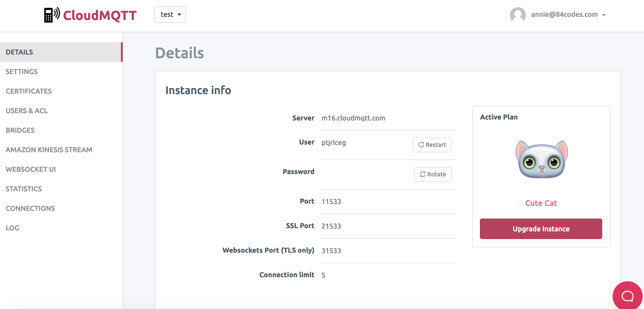Image resolution: width=644 pixels, height=309 pixels.
Task: Select the user value ptjrlceg
Action: [334, 142]
